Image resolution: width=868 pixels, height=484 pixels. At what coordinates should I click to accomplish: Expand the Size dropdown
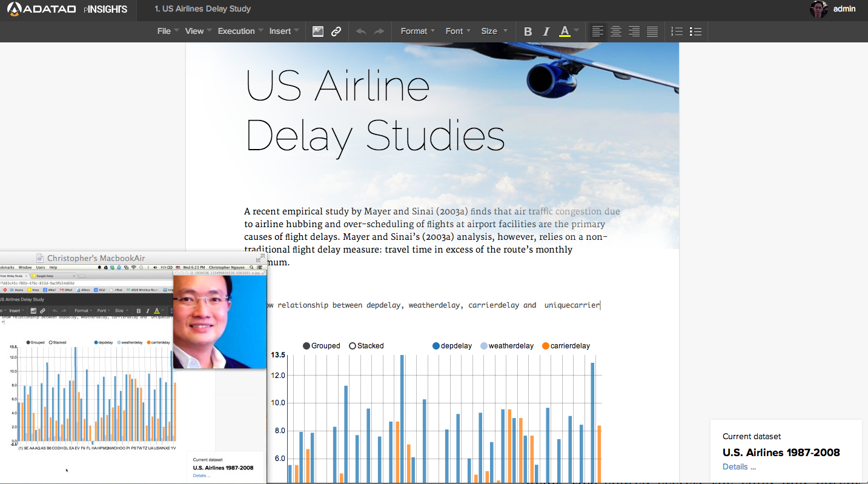[x=492, y=31]
